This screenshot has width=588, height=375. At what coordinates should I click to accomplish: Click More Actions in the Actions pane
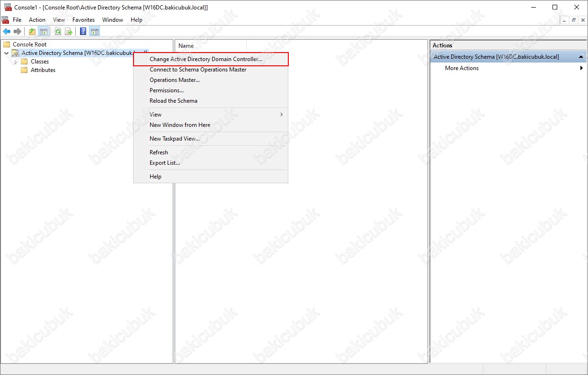[462, 68]
